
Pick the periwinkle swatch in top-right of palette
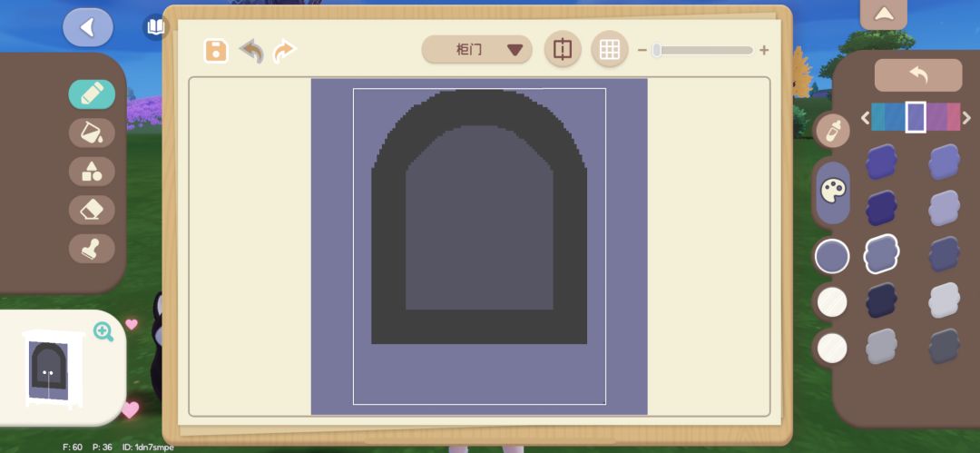pos(944,162)
